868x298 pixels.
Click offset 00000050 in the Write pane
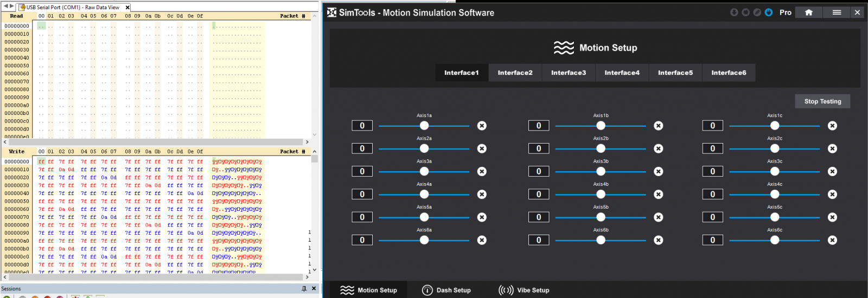[17, 201]
